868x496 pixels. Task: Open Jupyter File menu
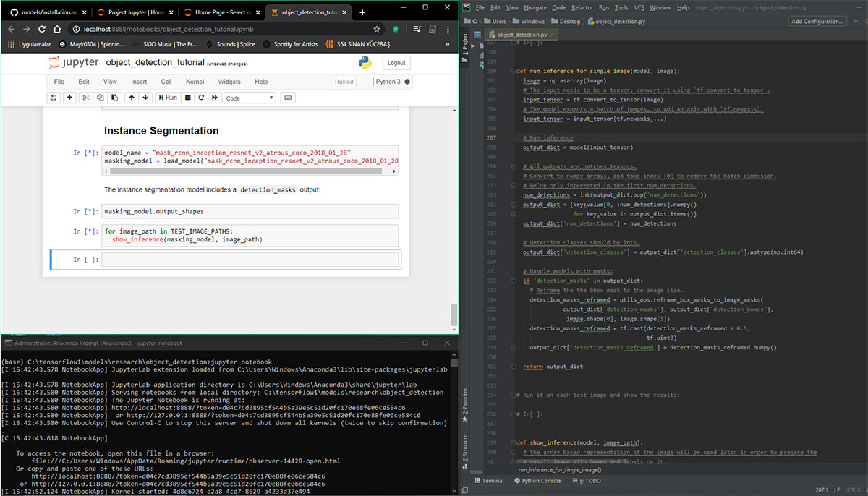point(59,82)
